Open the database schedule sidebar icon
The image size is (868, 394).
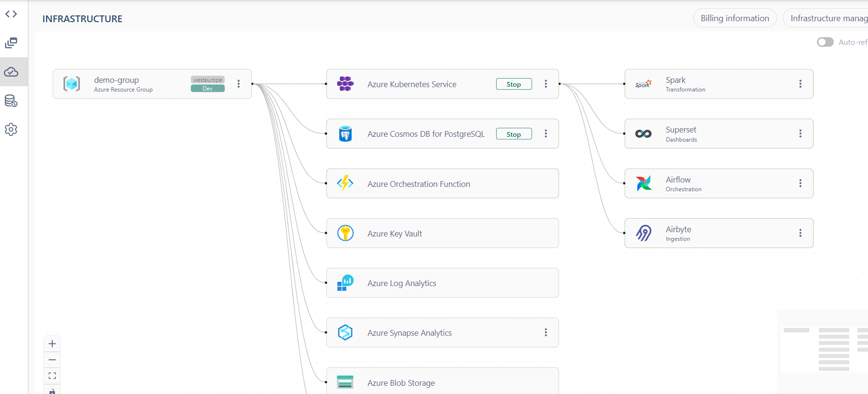click(x=11, y=101)
